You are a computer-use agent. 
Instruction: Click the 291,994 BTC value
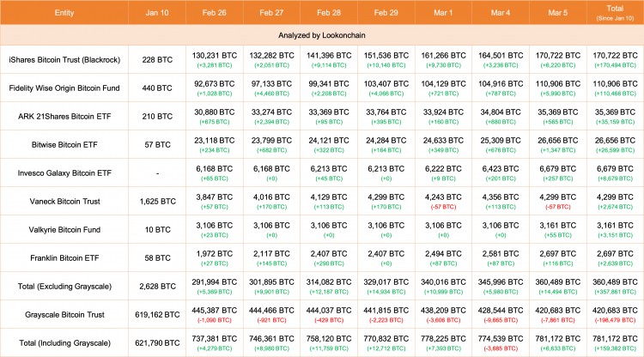215,281
